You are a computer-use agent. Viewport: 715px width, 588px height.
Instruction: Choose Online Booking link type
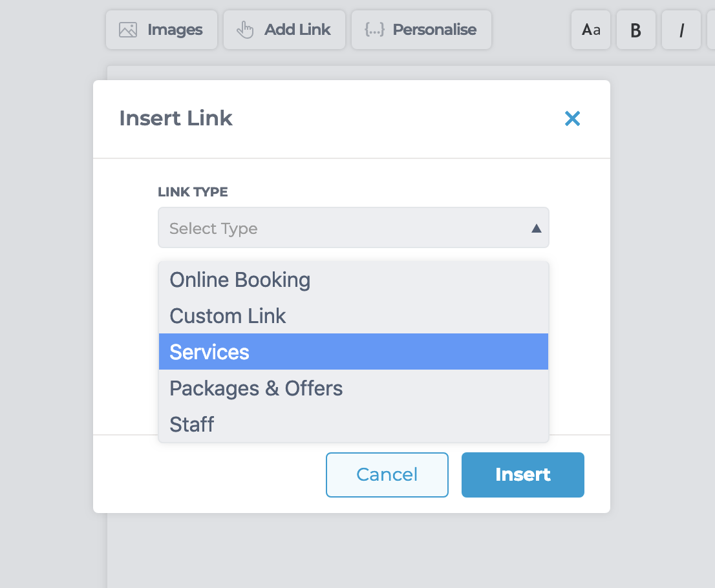(354, 280)
